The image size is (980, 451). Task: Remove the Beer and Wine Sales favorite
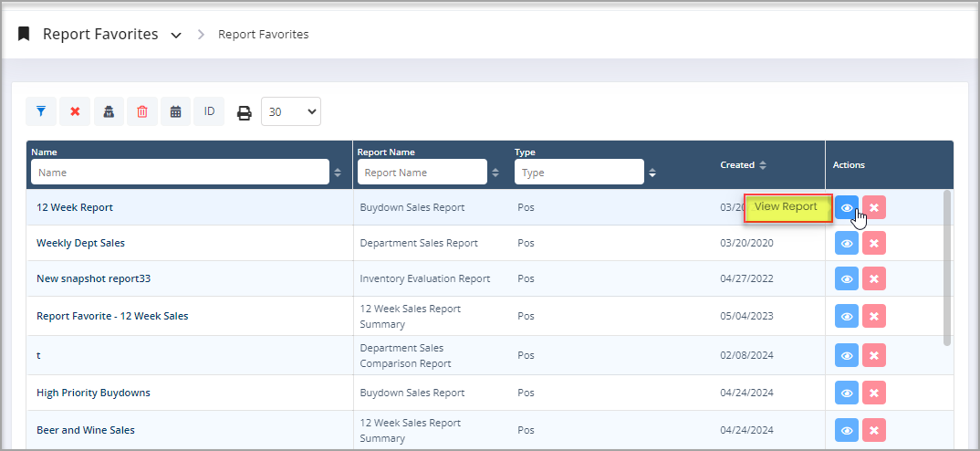(x=874, y=430)
